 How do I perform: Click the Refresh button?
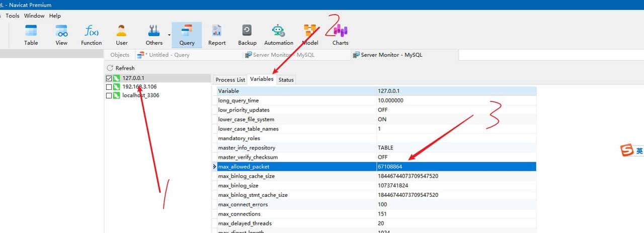tap(121, 68)
